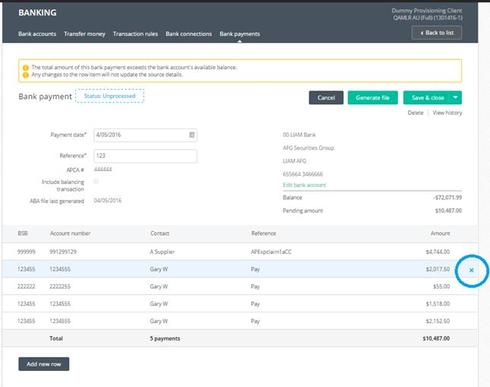The height and width of the screenshot is (387, 490).
Task: Click Generate file button
Action: pyautogui.click(x=373, y=97)
